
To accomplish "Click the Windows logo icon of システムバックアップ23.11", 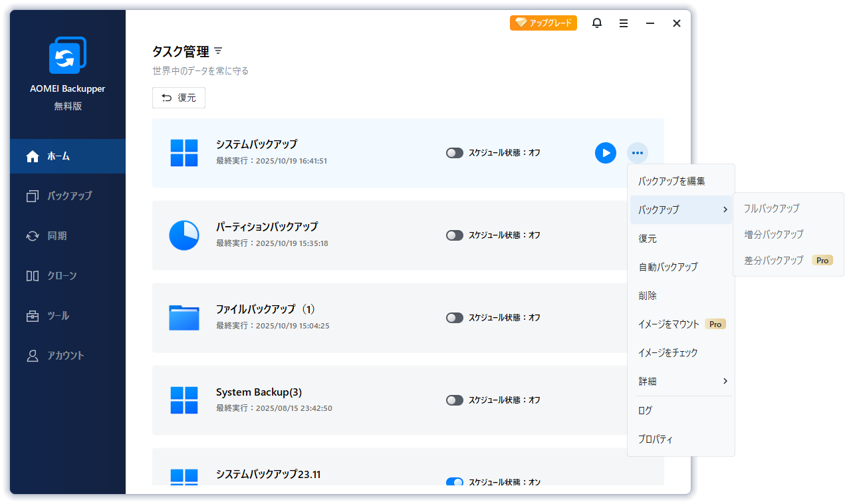I will (184, 477).
